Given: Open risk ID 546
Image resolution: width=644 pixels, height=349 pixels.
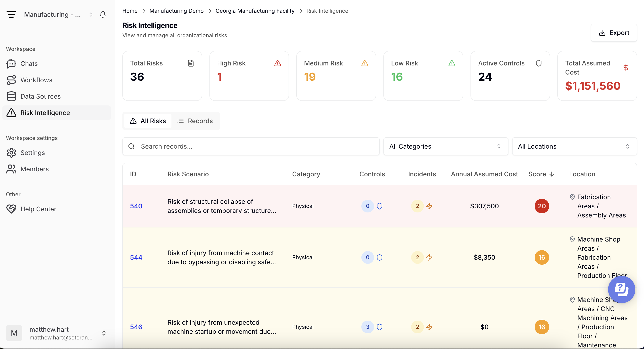Looking at the screenshot, I should pos(136,327).
